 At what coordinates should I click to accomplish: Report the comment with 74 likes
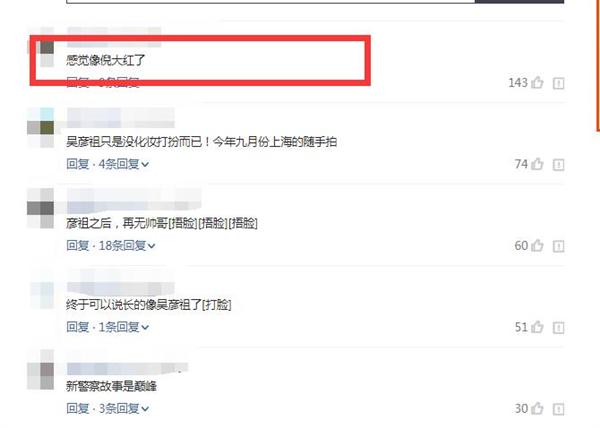558,164
